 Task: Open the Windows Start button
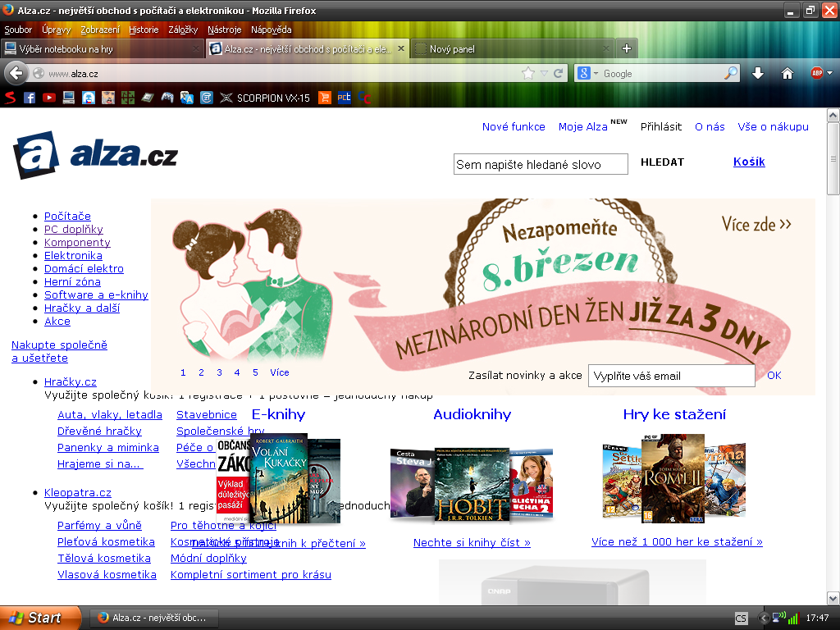[x=41, y=618]
